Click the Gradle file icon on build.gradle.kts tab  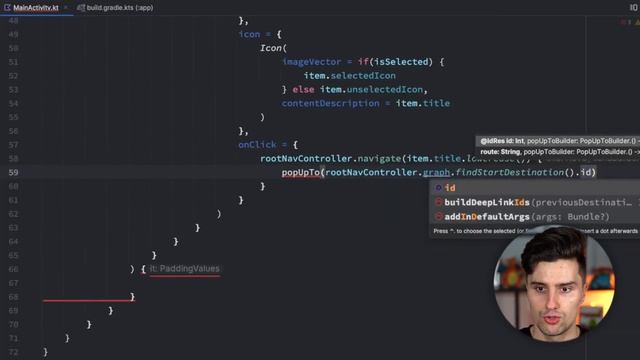pyautogui.click(x=81, y=8)
